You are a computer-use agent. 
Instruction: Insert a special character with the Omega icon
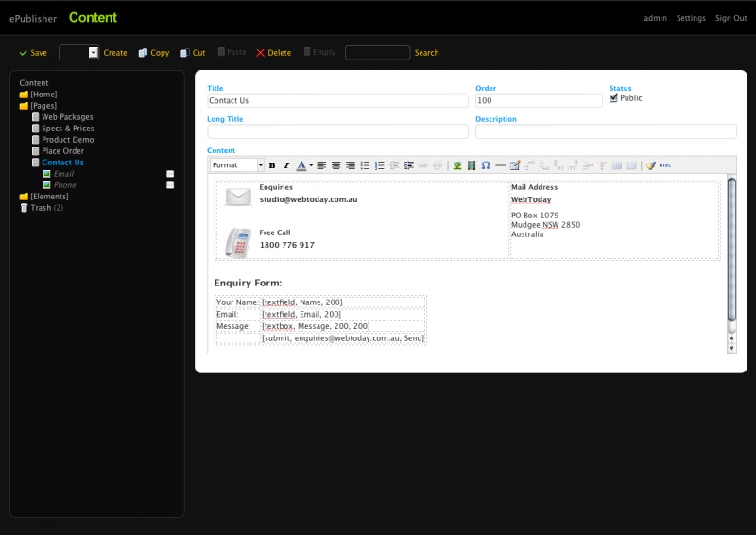point(486,165)
